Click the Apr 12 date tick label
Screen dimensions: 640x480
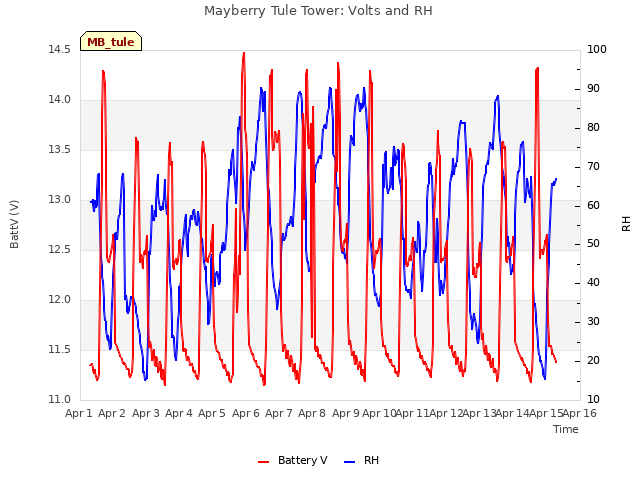click(446, 413)
